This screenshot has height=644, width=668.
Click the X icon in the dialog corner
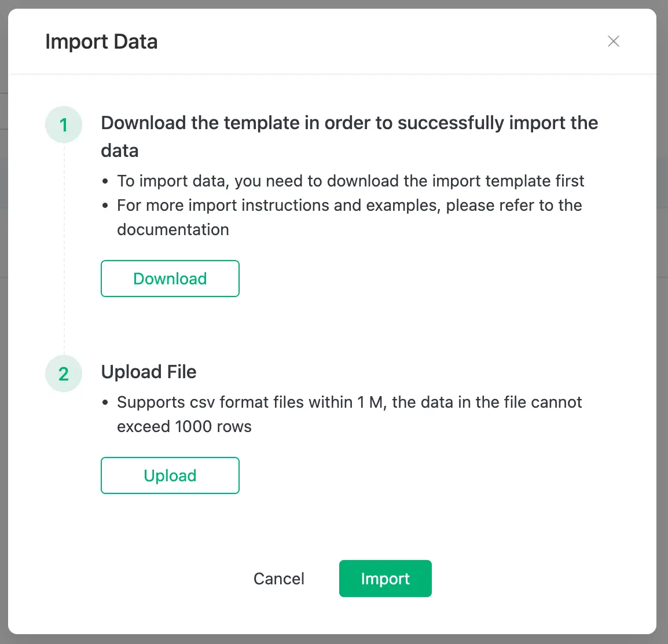614,41
